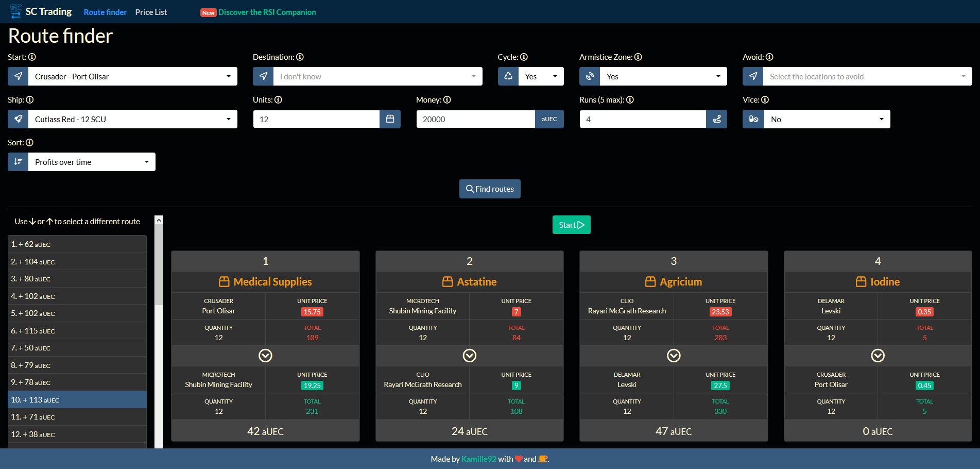Click the Ship info icon
The image size is (980, 469).
pyautogui.click(x=30, y=100)
